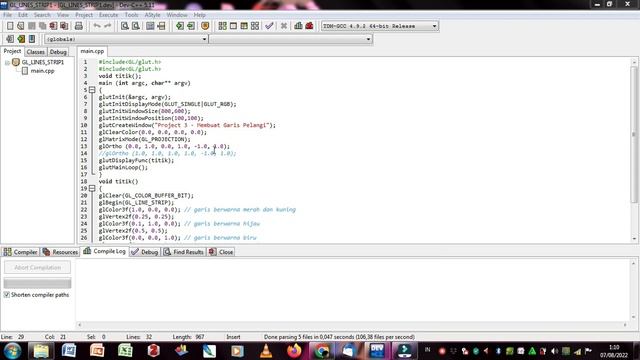Click the Close tab in bottom panel

[x=221, y=252]
